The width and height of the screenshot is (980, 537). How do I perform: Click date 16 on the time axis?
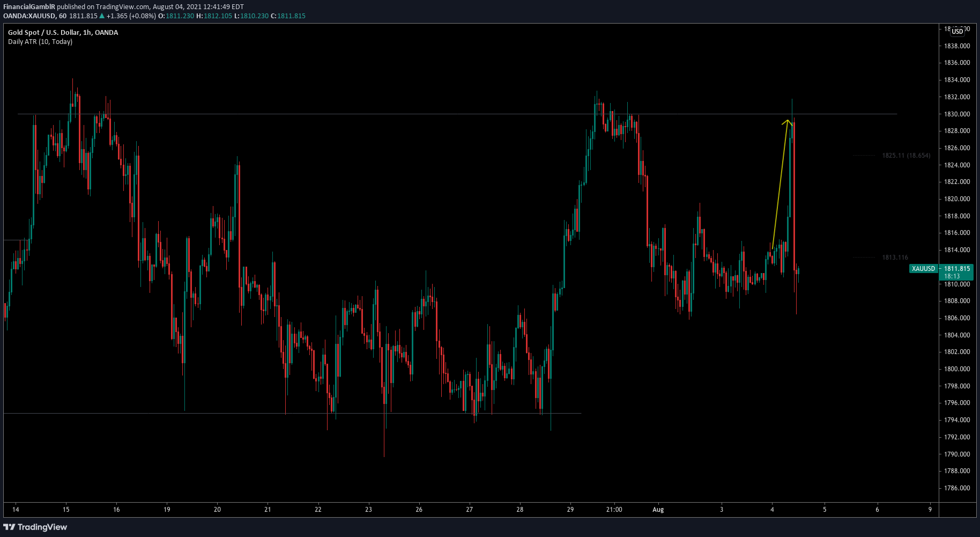[x=116, y=510]
